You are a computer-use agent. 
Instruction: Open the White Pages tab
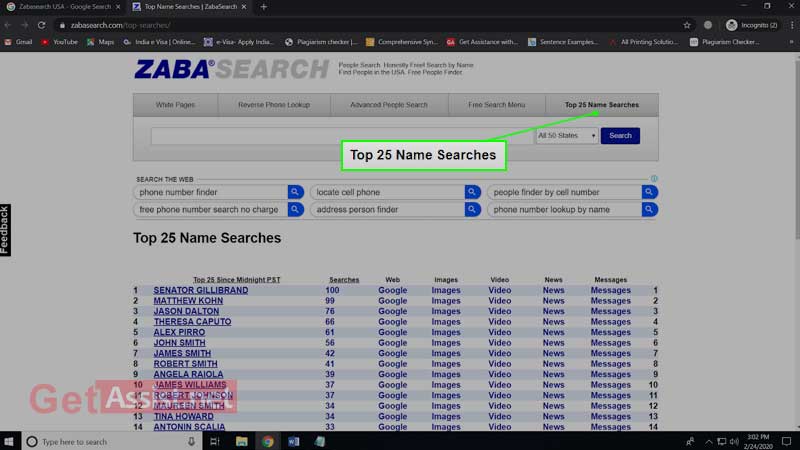click(176, 105)
